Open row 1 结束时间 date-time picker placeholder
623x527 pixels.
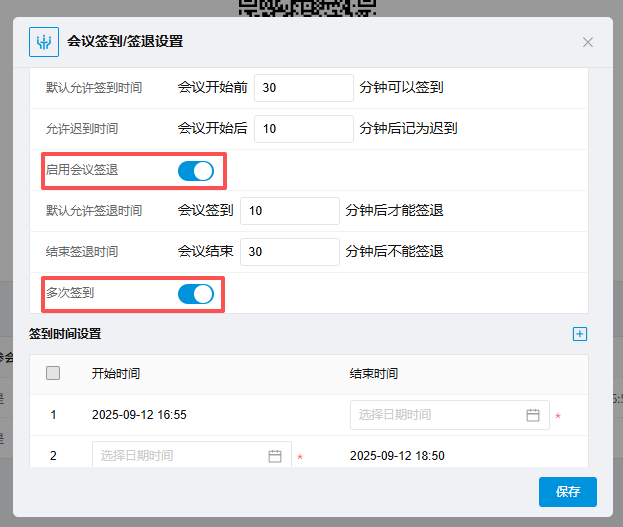(440, 415)
